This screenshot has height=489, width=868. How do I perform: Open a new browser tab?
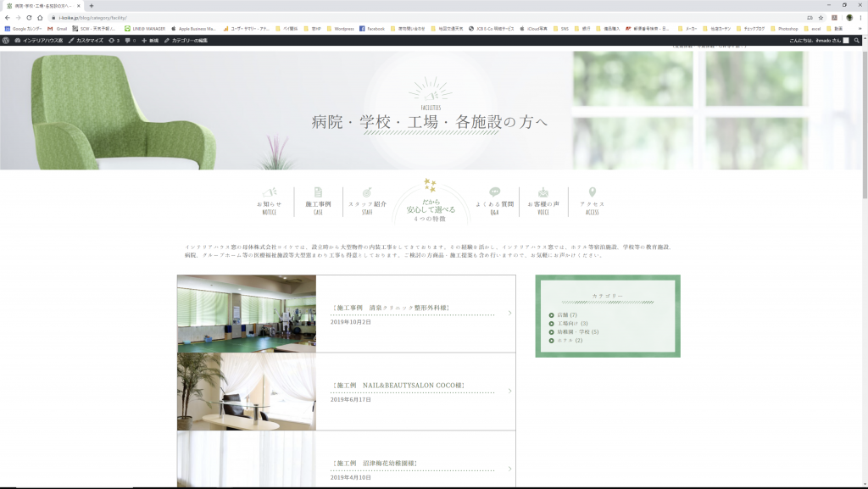click(x=92, y=6)
